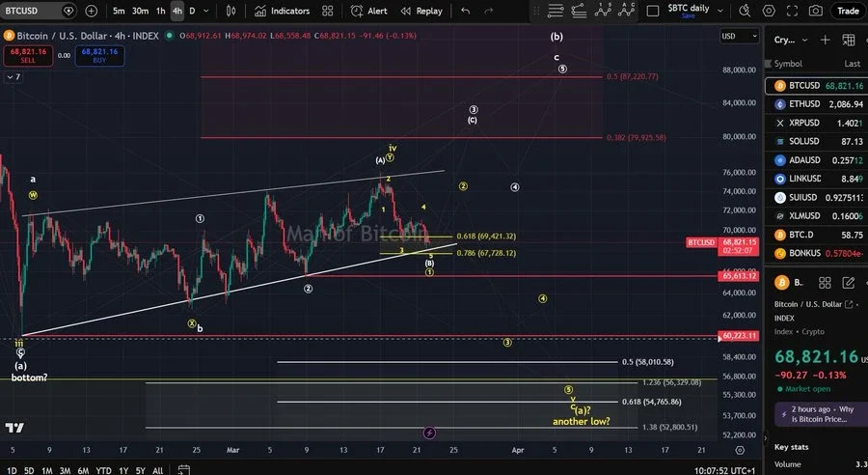Open Bitcoin / U.S. Dollar external link icon
Screen dimensions: 868x475
[848, 304]
